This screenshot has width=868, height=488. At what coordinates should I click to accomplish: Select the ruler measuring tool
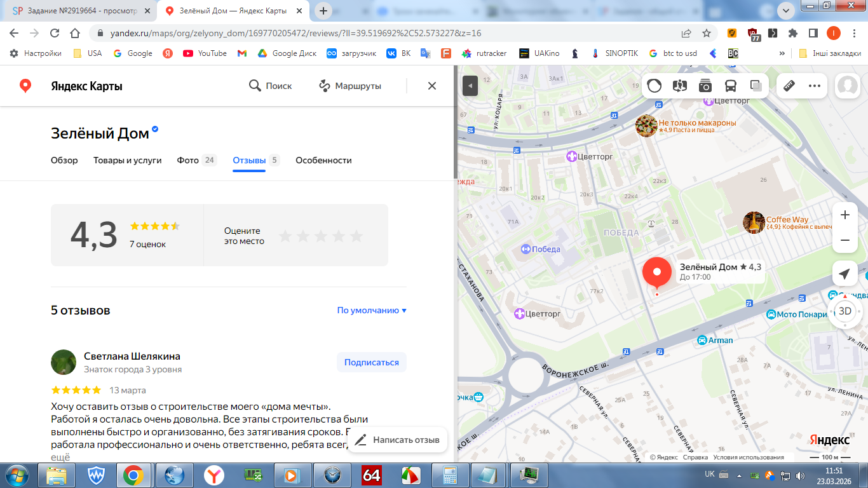point(790,86)
